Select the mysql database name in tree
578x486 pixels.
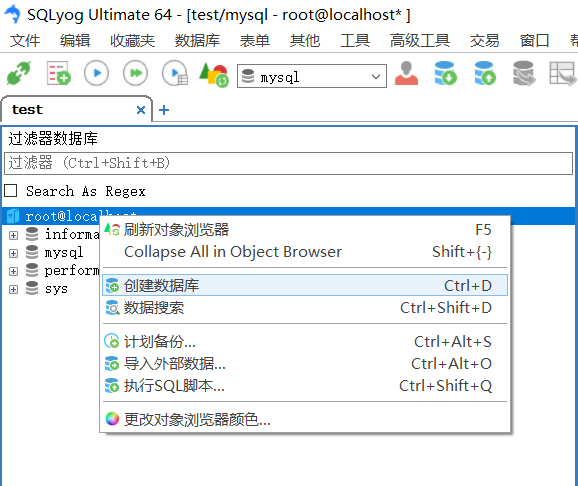coord(64,253)
